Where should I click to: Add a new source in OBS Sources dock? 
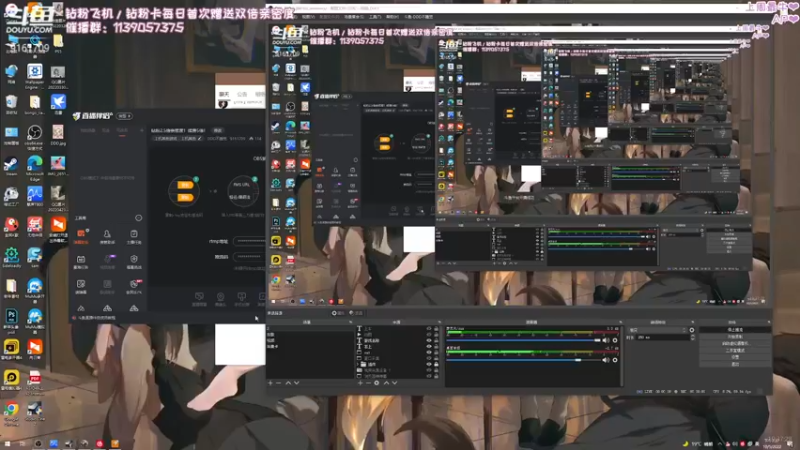pos(360,383)
